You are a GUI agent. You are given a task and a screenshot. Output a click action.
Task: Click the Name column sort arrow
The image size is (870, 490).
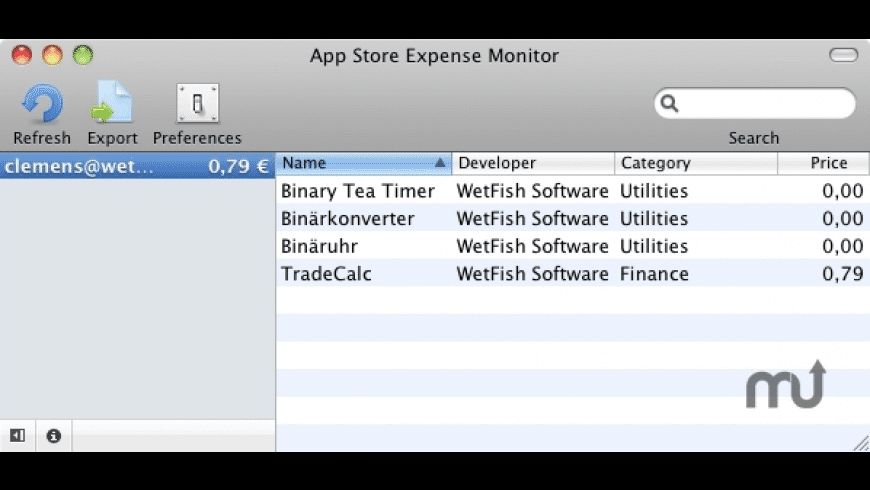440,163
